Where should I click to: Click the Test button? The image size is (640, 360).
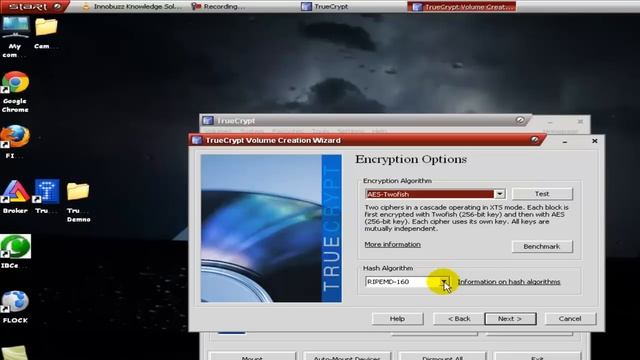click(542, 194)
